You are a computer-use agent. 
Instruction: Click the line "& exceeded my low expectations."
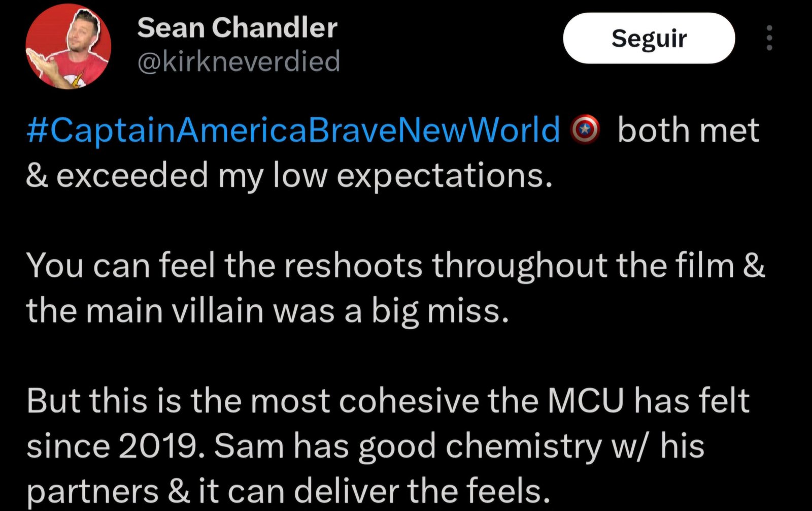tap(289, 175)
